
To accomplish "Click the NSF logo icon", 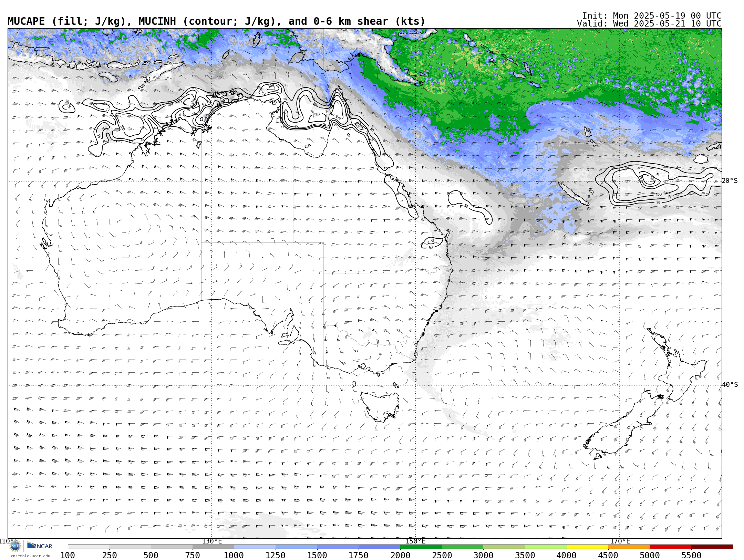I will coord(15,546).
